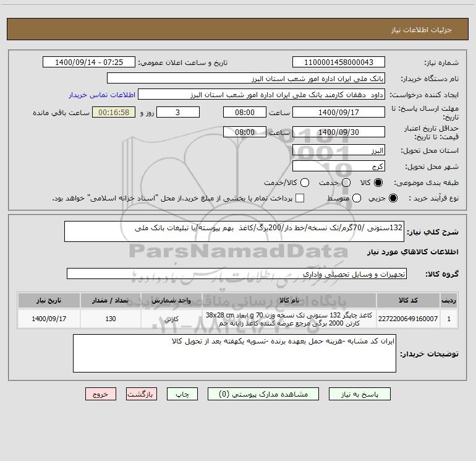Image resolution: width=476 pixels, height=461 pixels.
Task: Click the تاریخ نیاز column header
Action: click(x=49, y=300)
